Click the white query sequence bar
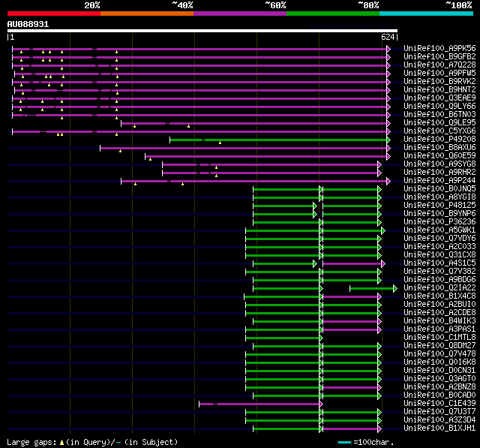480x448 pixels. (202, 31)
